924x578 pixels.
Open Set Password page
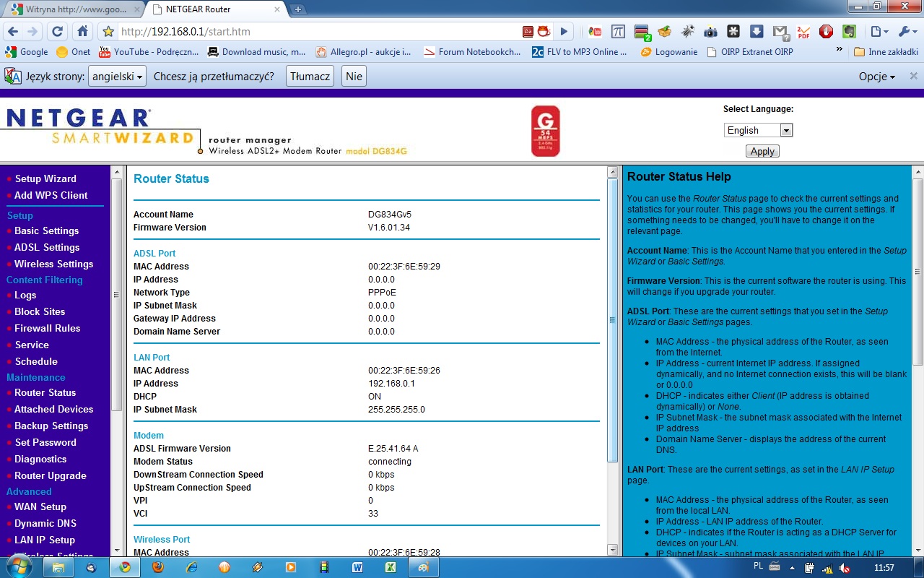pos(45,442)
